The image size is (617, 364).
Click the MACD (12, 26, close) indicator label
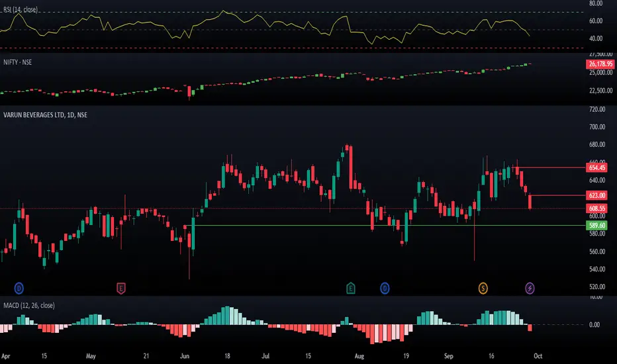28,305
